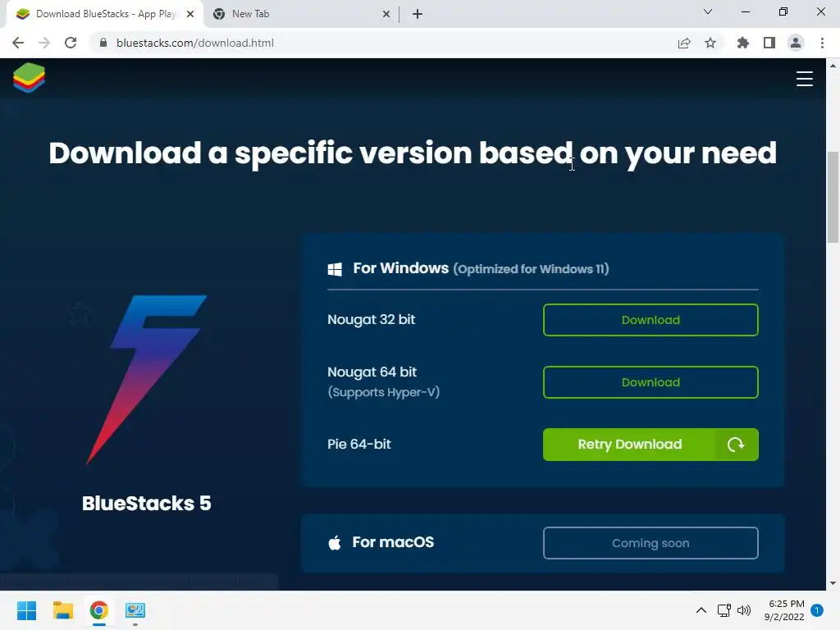
Task: Click the address bar URL
Action: pos(195,43)
